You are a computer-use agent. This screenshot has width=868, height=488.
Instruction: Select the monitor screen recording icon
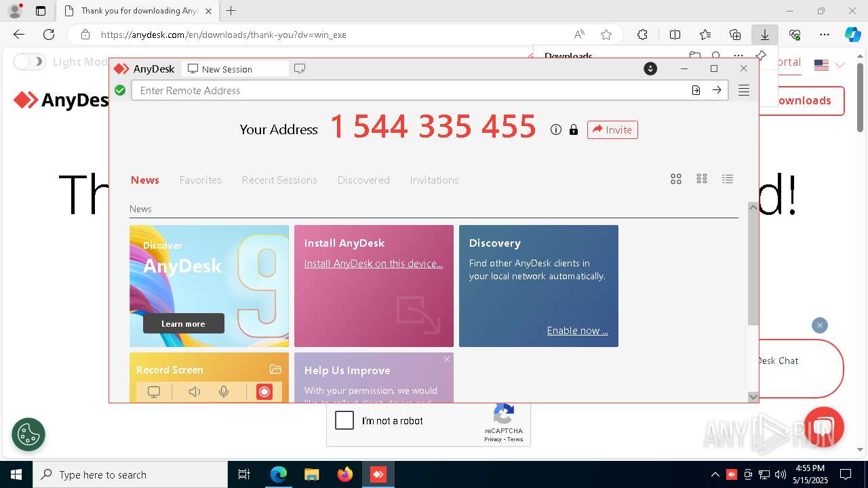(x=154, y=392)
